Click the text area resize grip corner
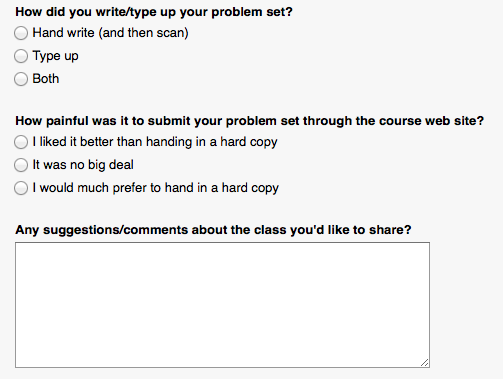Screen dimensions: 503x379 pos(425,363)
